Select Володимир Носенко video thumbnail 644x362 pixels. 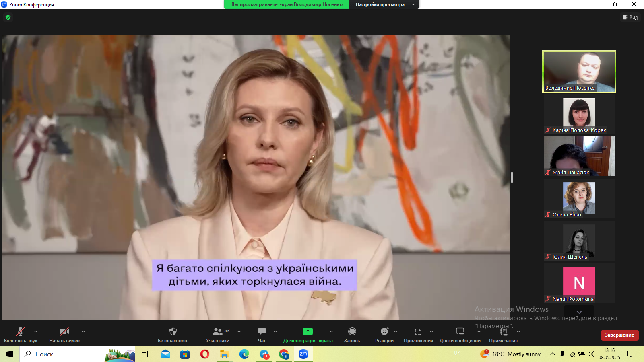coord(579,72)
